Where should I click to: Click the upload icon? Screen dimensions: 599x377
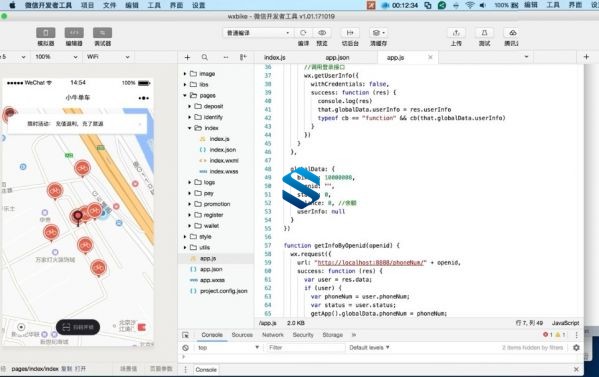456,33
